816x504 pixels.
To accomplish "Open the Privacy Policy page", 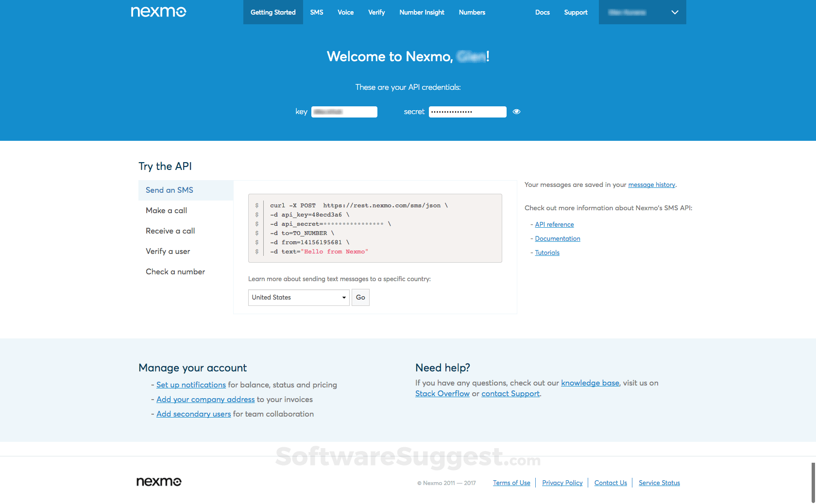I will [562, 483].
